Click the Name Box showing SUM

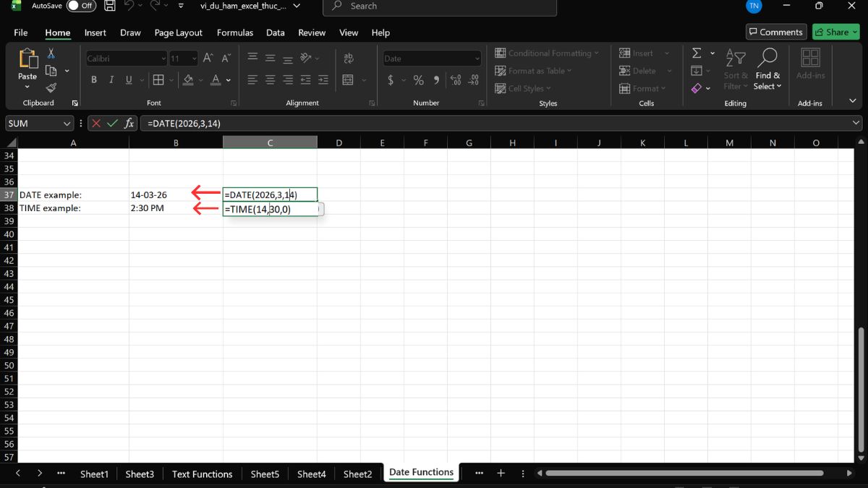[x=39, y=124]
